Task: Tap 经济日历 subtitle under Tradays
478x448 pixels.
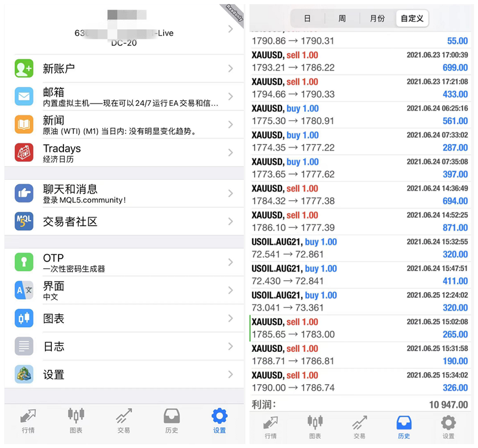Action: [58, 159]
